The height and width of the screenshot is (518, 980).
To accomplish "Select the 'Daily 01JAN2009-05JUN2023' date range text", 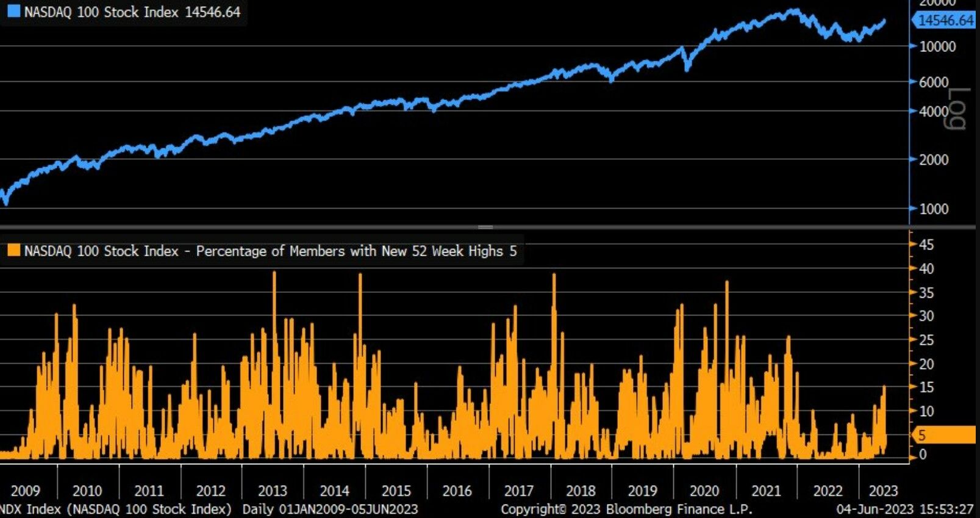I will coord(331,509).
